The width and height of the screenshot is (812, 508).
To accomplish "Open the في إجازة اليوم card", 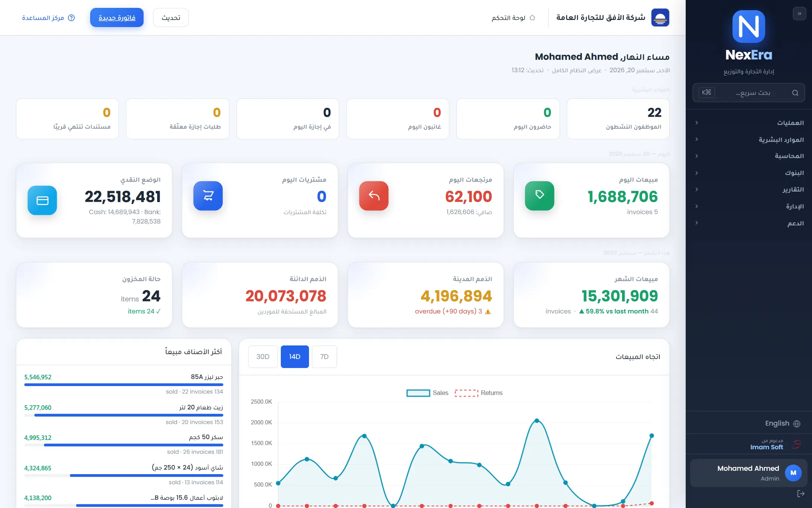I will (288, 119).
